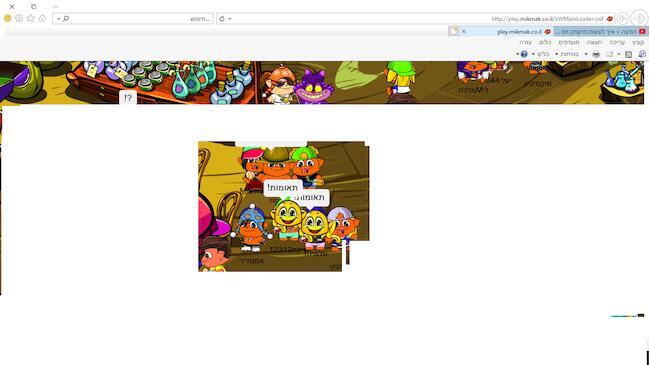Open the Favorites star icon
Image resolution: width=649 pixels, height=365 pixels.
[31, 18]
